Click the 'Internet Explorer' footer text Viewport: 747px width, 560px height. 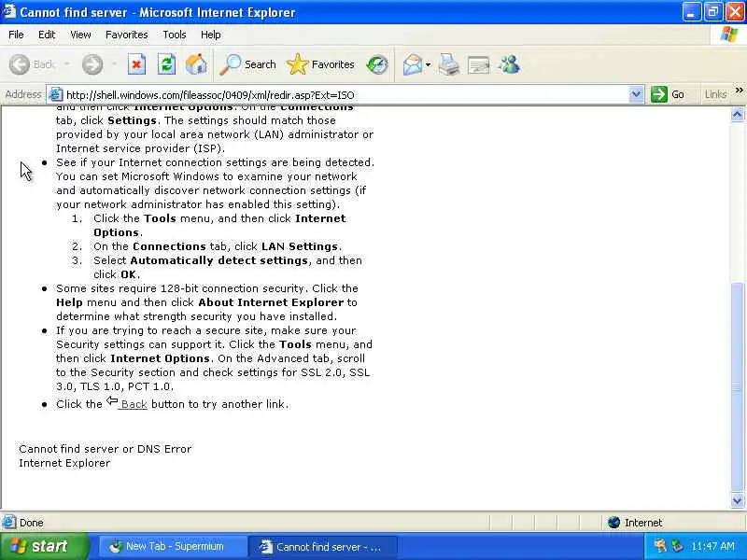click(64, 463)
